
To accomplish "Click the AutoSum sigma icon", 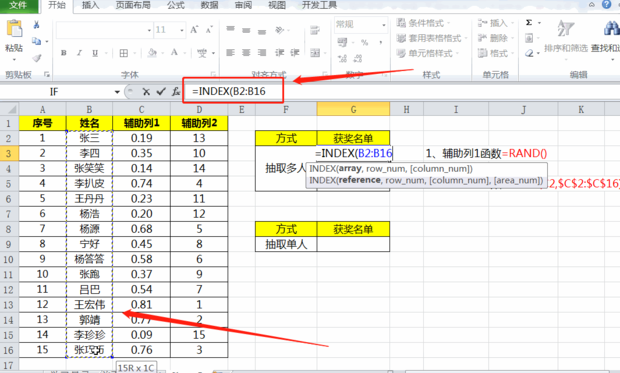I will pos(529,23).
